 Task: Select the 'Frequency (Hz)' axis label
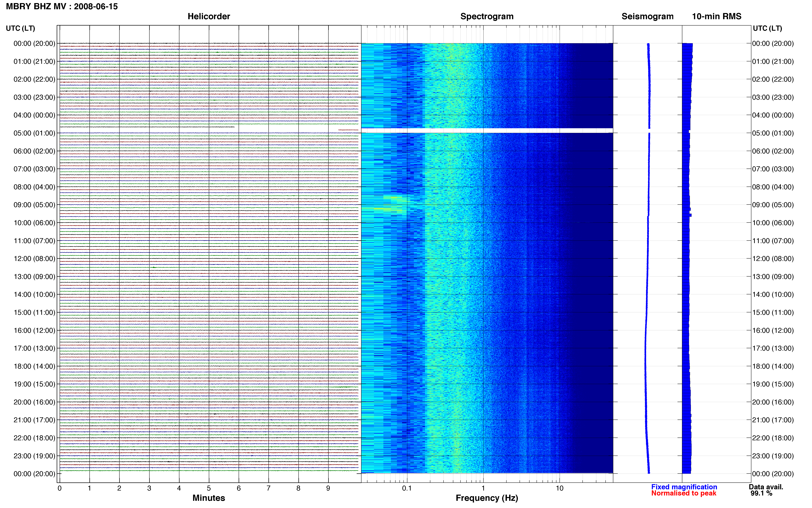(487, 498)
